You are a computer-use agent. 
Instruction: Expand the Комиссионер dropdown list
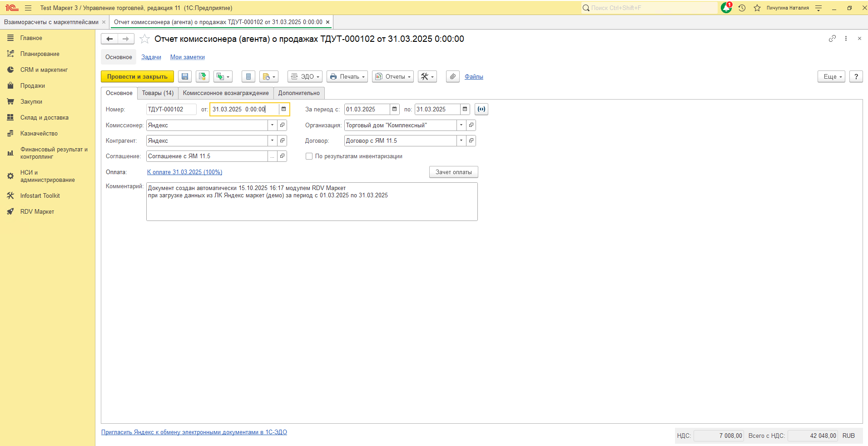coord(272,125)
